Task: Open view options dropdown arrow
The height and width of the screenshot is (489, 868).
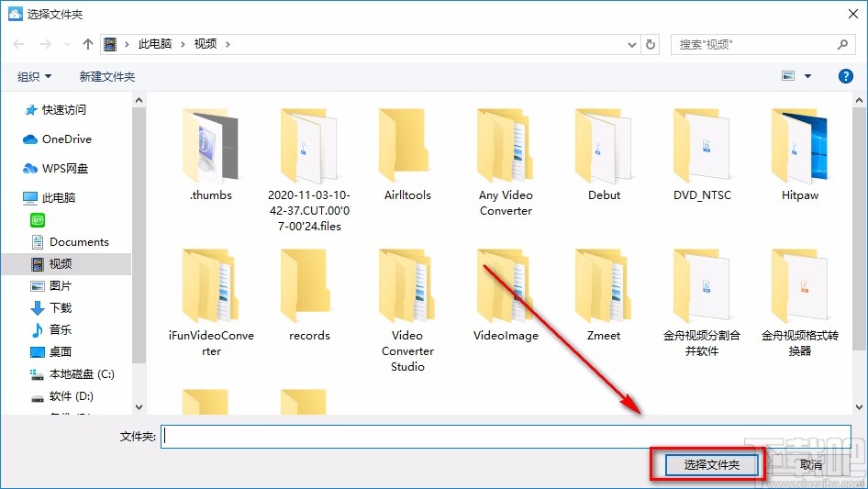Action: tap(807, 76)
